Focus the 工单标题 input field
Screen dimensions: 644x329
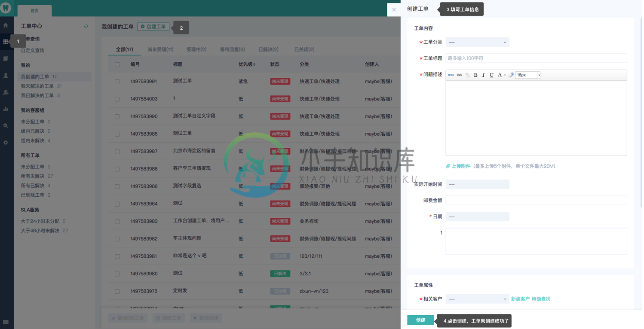536,58
